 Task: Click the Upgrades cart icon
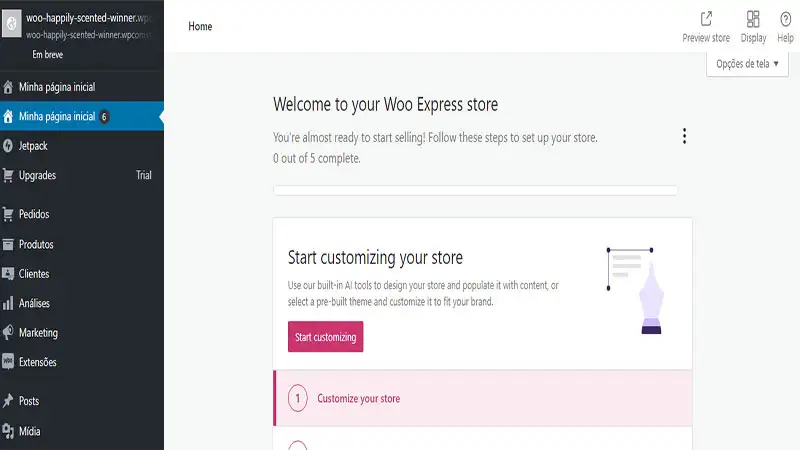pos(9,175)
